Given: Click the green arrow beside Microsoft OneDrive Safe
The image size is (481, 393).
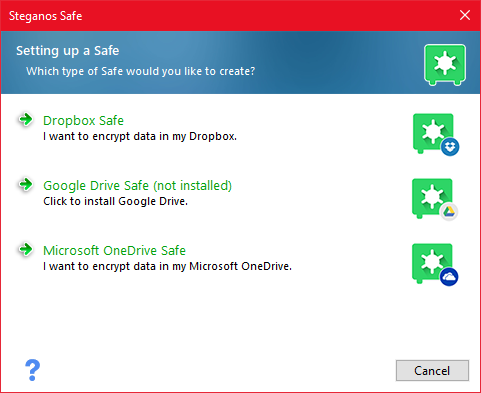Looking at the screenshot, I should 26,249.
